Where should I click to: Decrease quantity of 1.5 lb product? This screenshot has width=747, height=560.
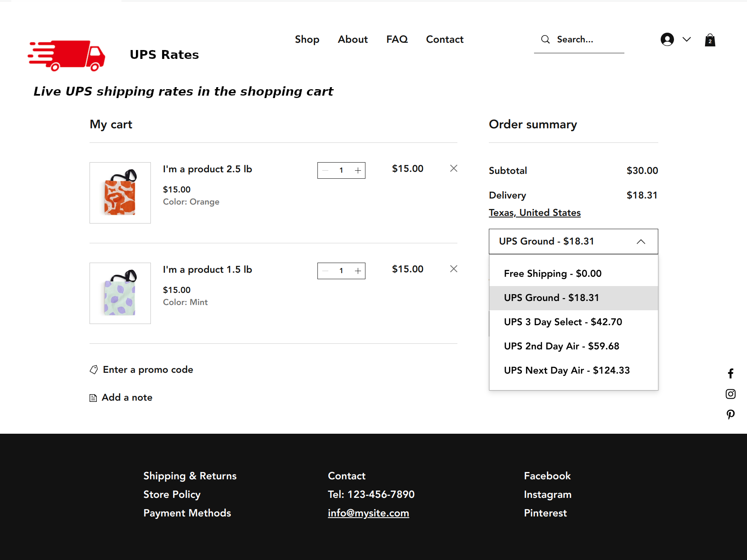(x=326, y=271)
